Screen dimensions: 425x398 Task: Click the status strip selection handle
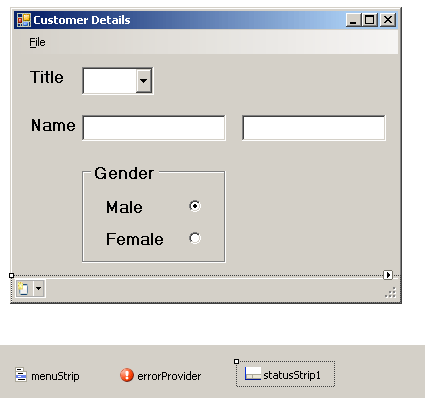coord(11,275)
